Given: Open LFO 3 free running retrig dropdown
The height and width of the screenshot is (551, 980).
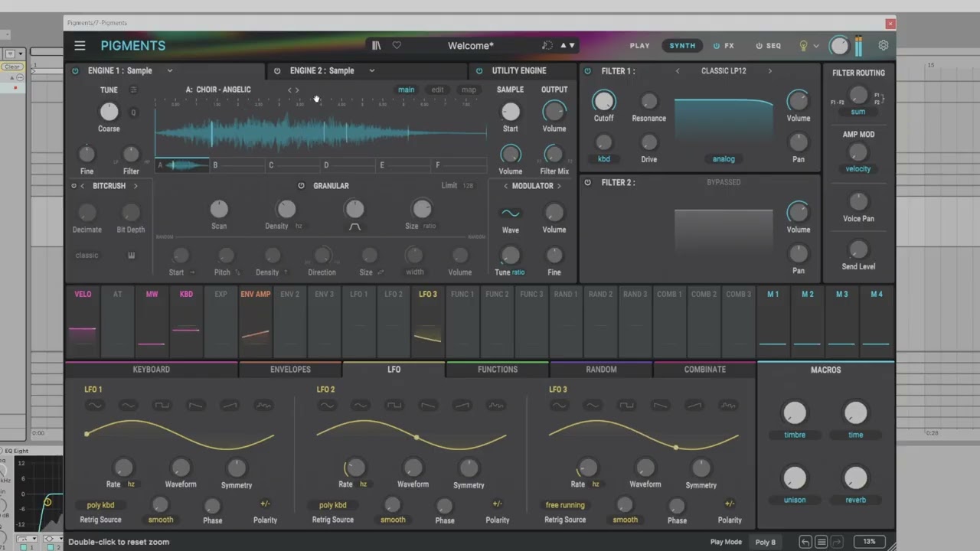Looking at the screenshot, I should (x=565, y=505).
